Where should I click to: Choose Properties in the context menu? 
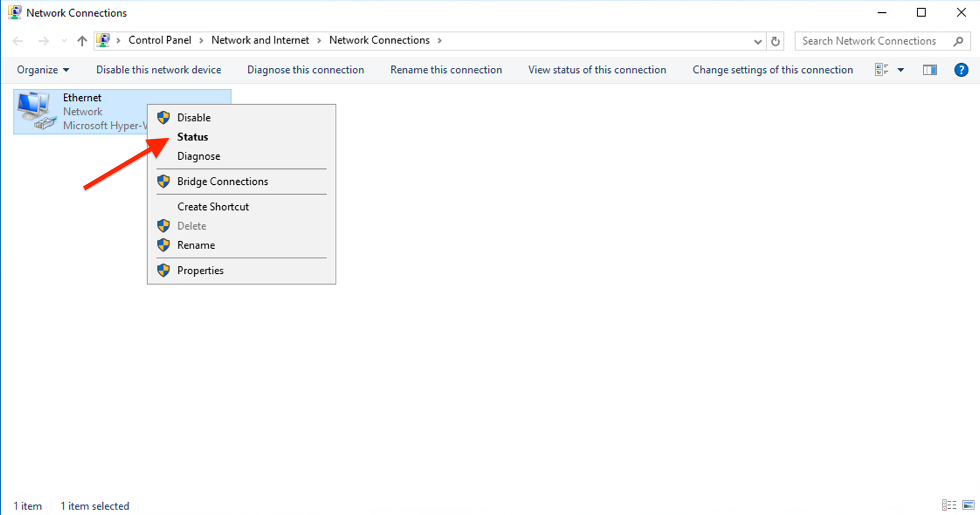[200, 271]
